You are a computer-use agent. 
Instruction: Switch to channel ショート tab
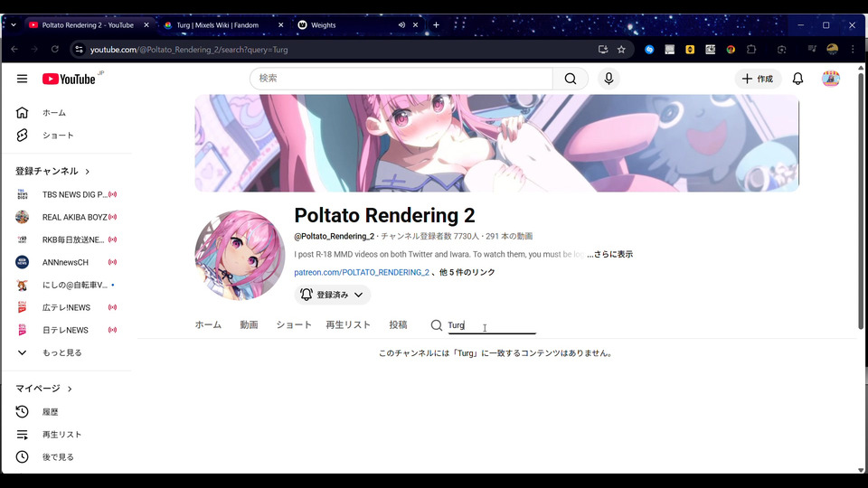pyautogui.click(x=294, y=324)
